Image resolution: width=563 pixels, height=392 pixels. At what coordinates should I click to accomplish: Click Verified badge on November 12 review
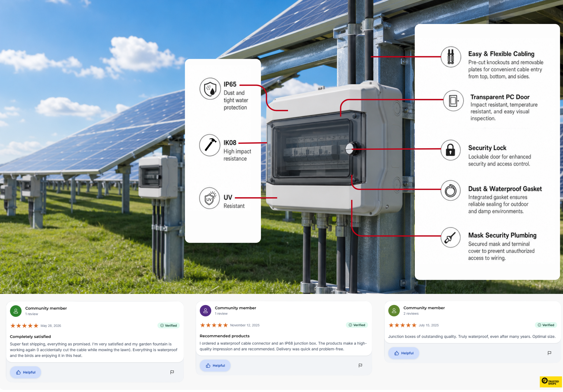[x=357, y=325]
